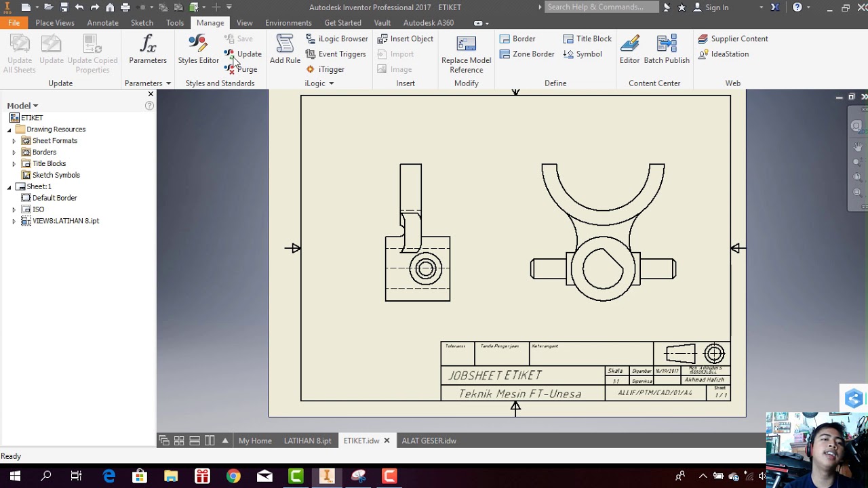The image size is (868, 488).
Task: Switch to Annotate tab
Action: (x=102, y=23)
